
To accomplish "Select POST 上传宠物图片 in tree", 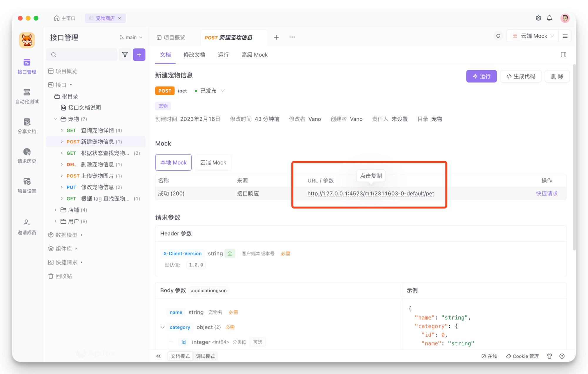I will 96,176.
